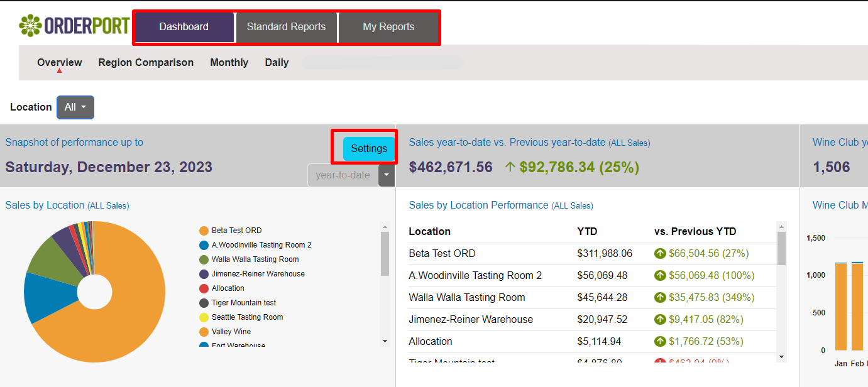Image resolution: width=868 pixels, height=387 pixels.
Task: Click the Beta Test ORD up-arrow icon
Action: pyautogui.click(x=660, y=254)
